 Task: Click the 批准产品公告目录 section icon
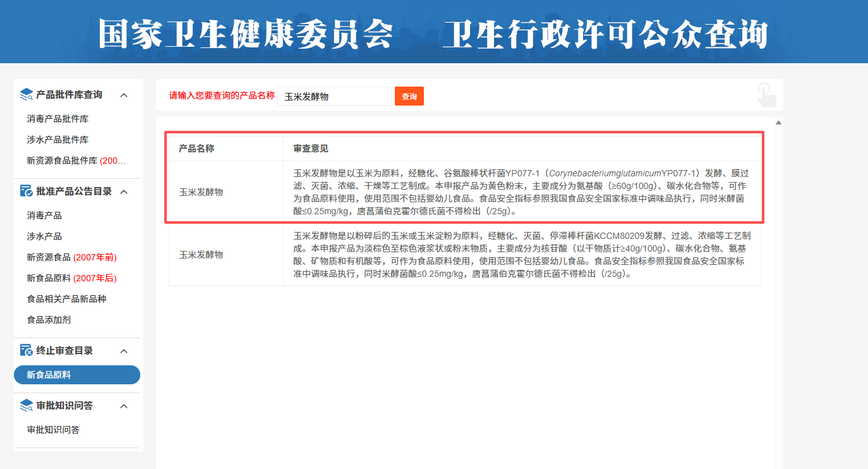coord(26,192)
